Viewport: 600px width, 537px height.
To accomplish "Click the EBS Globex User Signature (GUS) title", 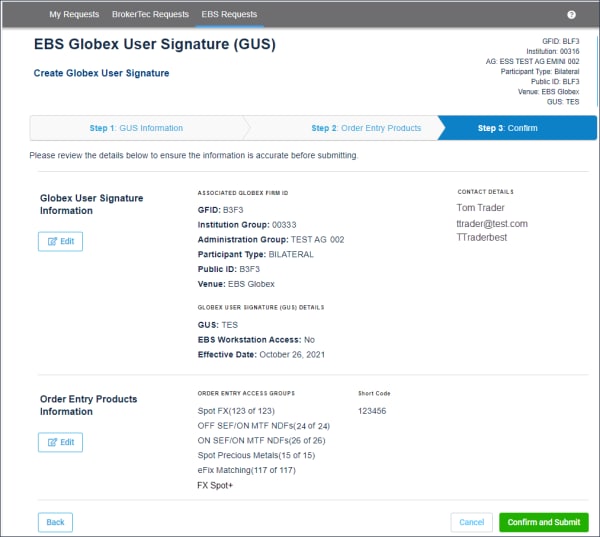I will (x=154, y=45).
